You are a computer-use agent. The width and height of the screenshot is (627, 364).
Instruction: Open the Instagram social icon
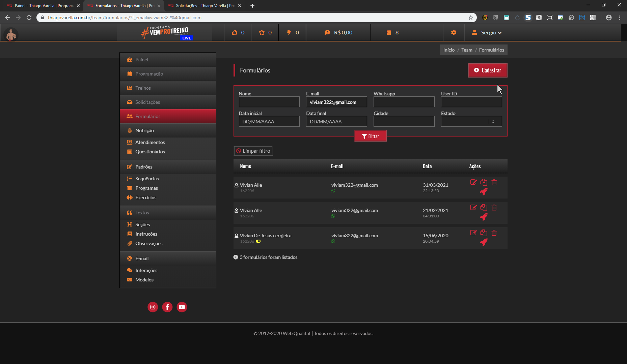(153, 307)
